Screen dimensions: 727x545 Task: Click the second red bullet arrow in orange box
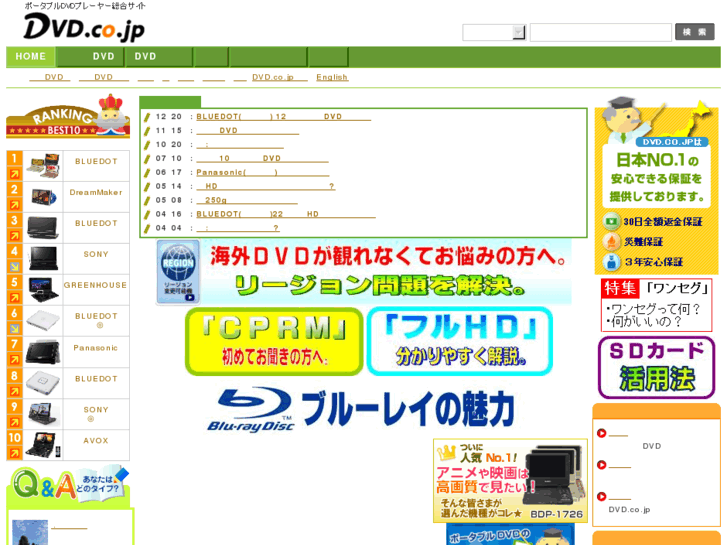(601, 465)
